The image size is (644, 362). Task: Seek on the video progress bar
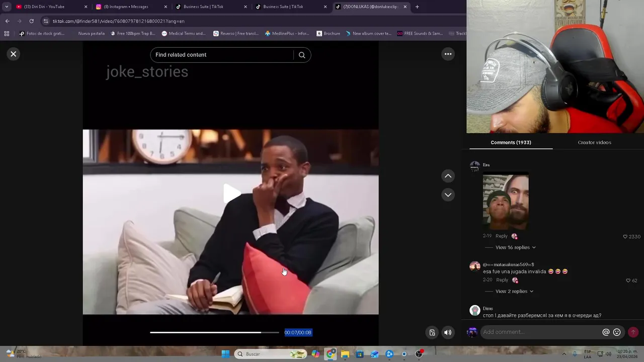214,332
